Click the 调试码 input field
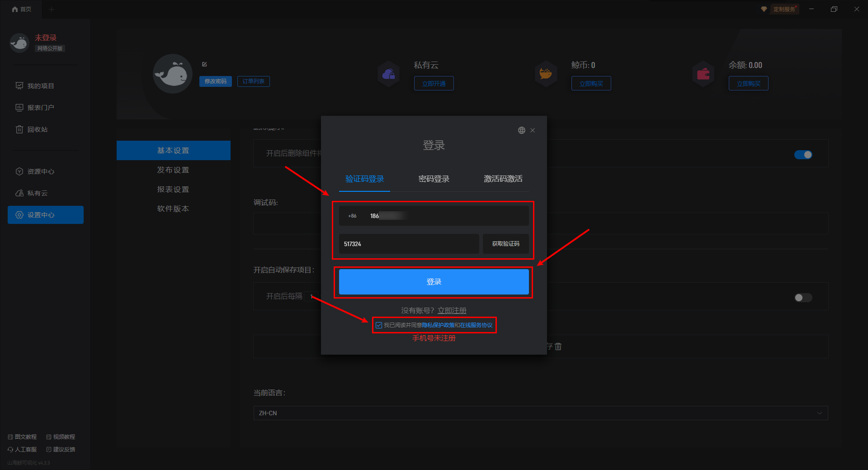This screenshot has width=868, height=470. point(541,223)
